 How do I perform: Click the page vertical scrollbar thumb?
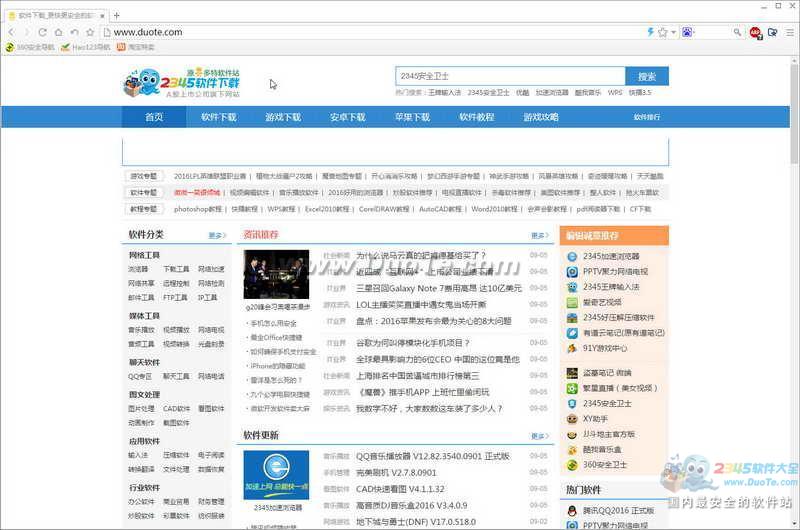[794, 114]
